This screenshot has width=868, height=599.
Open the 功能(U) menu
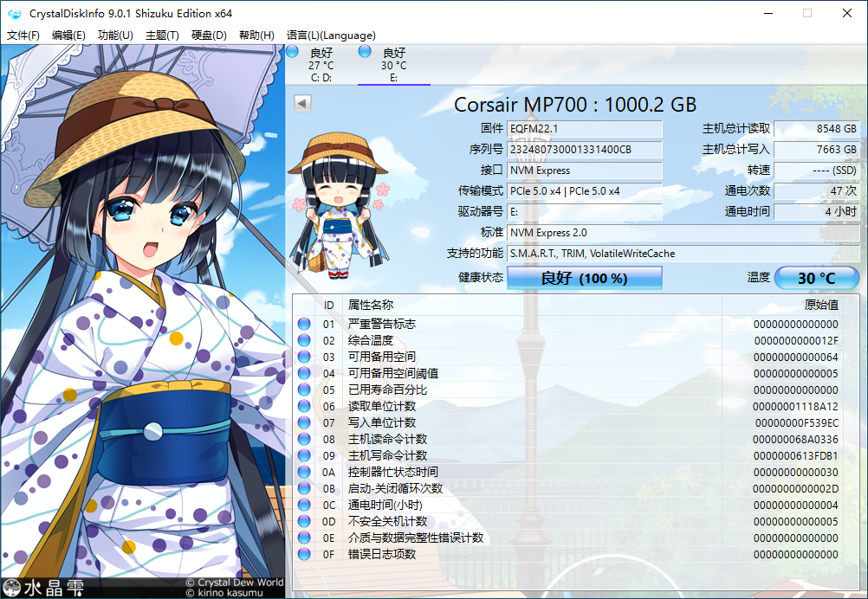tap(115, 35)
